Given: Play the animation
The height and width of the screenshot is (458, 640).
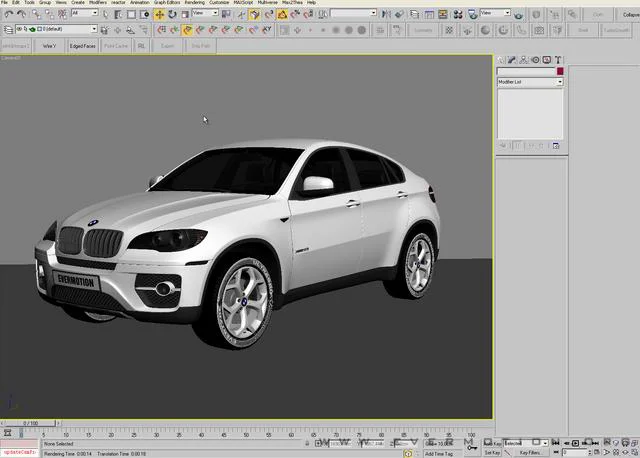Looking at the screenshot, I should tap(575, 443).
